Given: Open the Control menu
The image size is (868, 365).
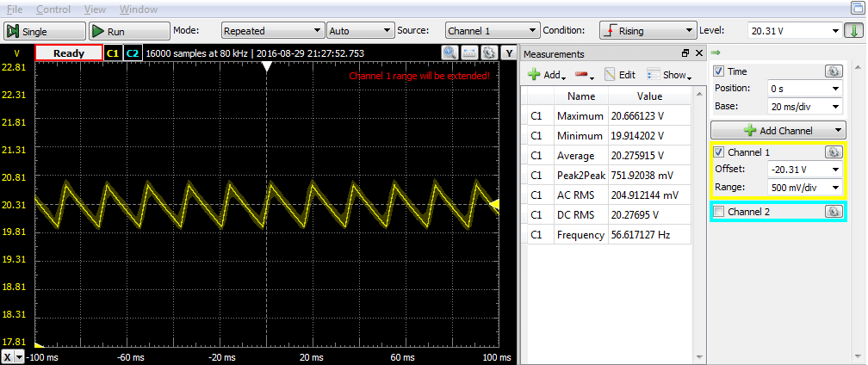Looking at the screenshot, I should [53, 9].
